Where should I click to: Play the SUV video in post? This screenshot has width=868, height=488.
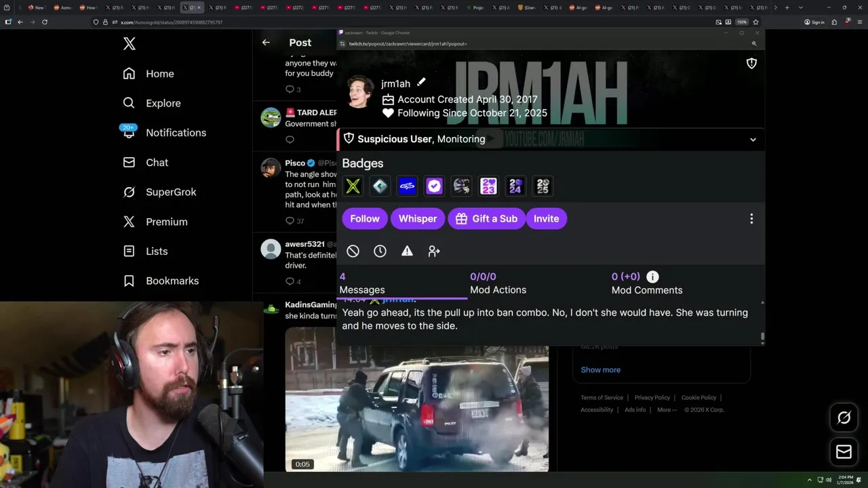click(416, 399)
